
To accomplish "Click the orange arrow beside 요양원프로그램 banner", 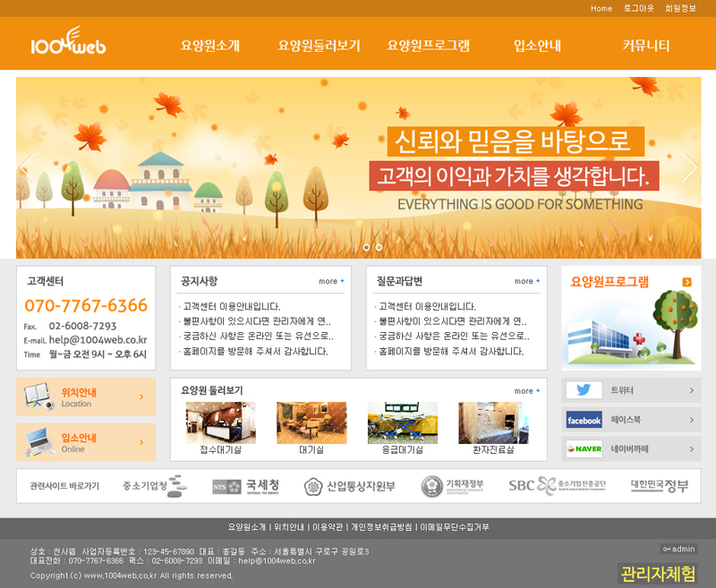I will coord(686,282).
